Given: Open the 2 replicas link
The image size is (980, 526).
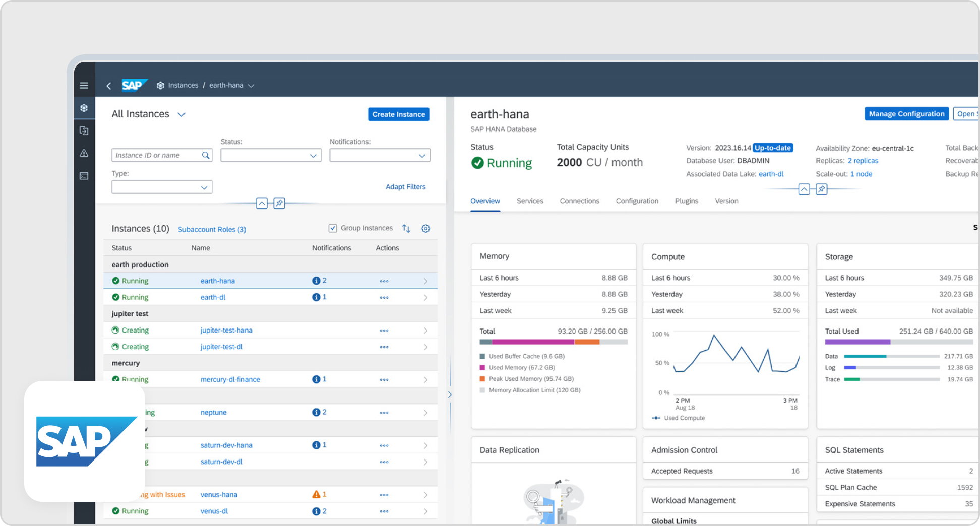Looking at the screenshot, I should pyautogui.click(x=863, y=161).
